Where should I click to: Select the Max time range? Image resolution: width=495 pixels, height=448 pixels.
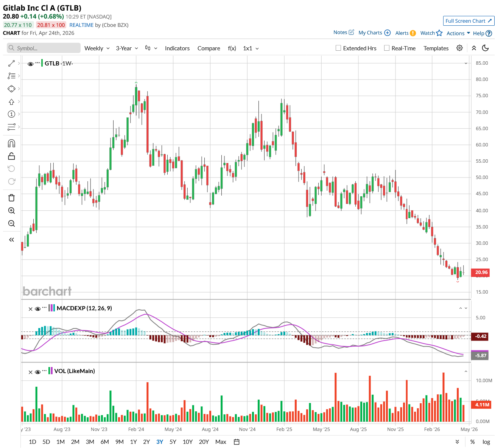pyautogui.click(x=221, y=442)
